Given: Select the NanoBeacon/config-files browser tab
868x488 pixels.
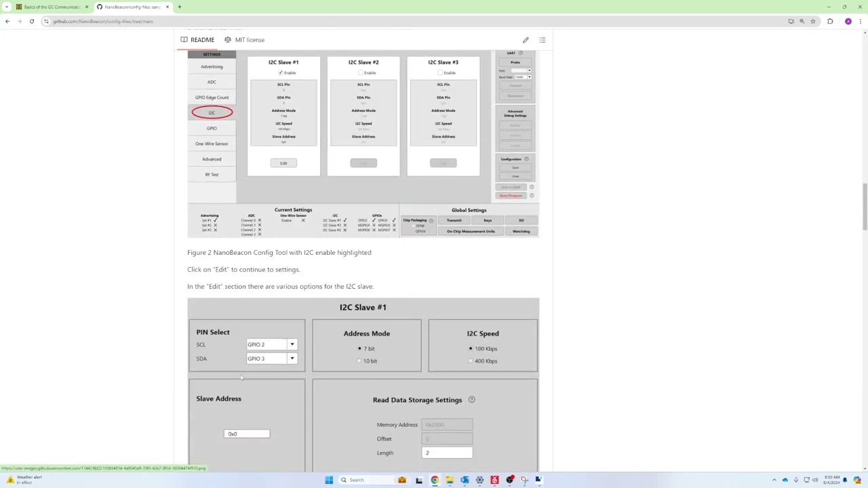Looking at the screenshot, I should tap(132, 7).
